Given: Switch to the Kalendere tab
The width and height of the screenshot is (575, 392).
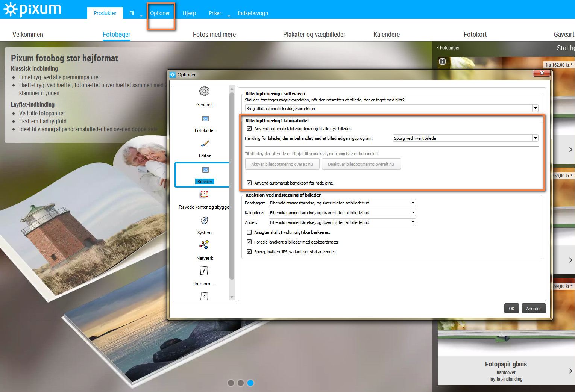Looking at the screenshot, I should (386, 35).
